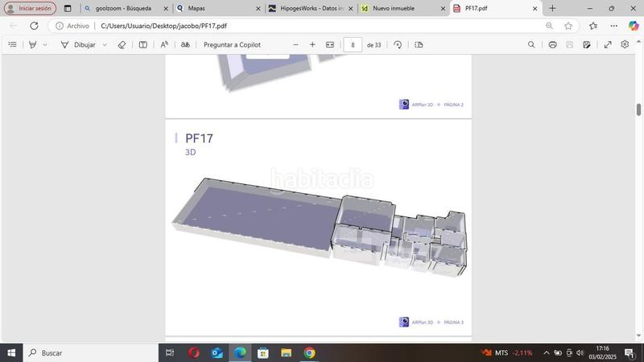Expand the highlighter color dropdown arrow
The height and width of the screenshot is (362, 644).
45,45
